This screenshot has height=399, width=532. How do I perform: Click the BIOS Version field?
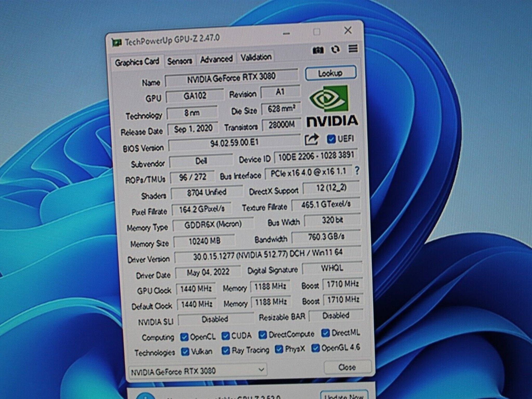click(x=234, y=143)
